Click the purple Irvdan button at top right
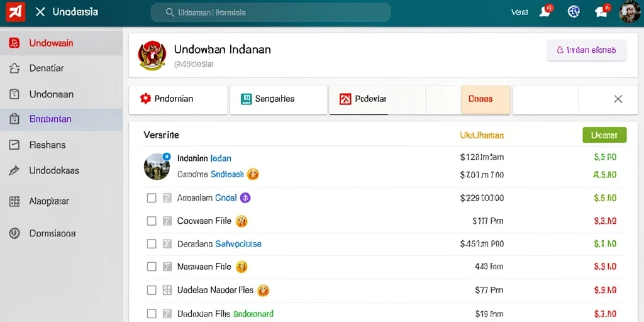Screen dimensions: 644x322 pyautogui.click(x=587, y=50)
